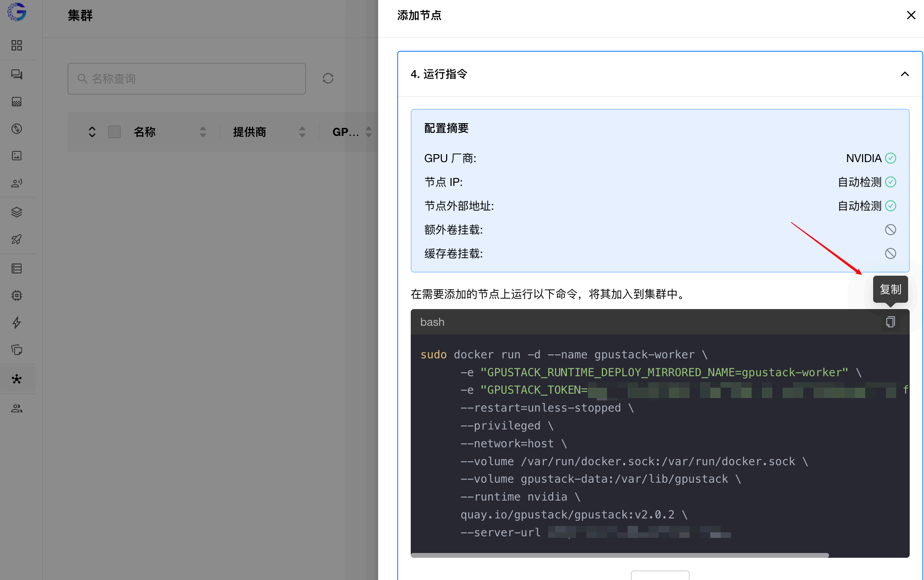Sort by 名称 column arrows
This screenshot has height=580, width=924.
tap(203, 132)
